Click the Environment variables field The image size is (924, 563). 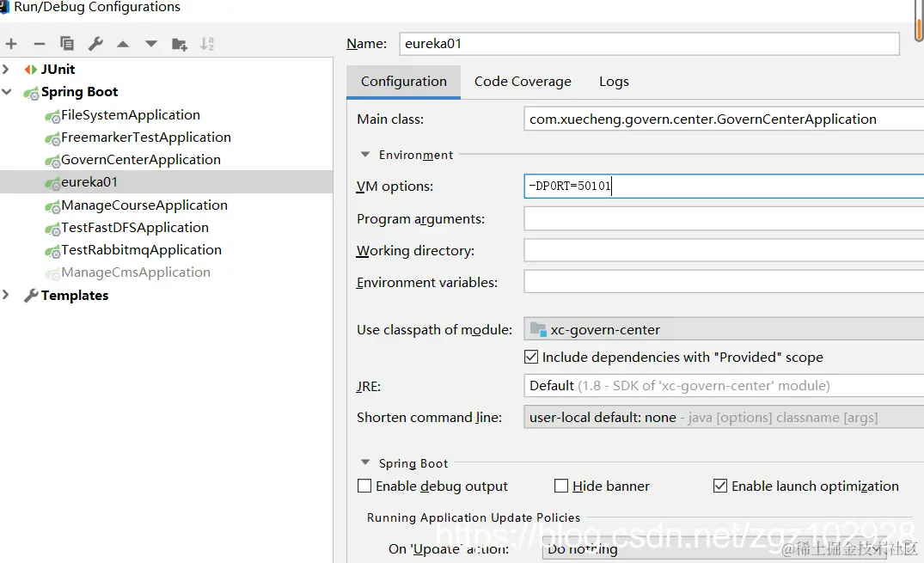tap(724, 282)
